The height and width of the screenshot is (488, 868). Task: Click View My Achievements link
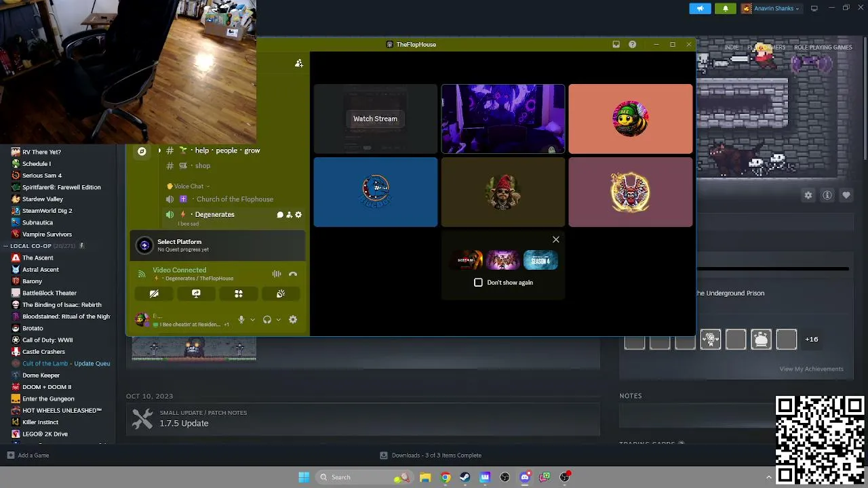pos(811,369)
